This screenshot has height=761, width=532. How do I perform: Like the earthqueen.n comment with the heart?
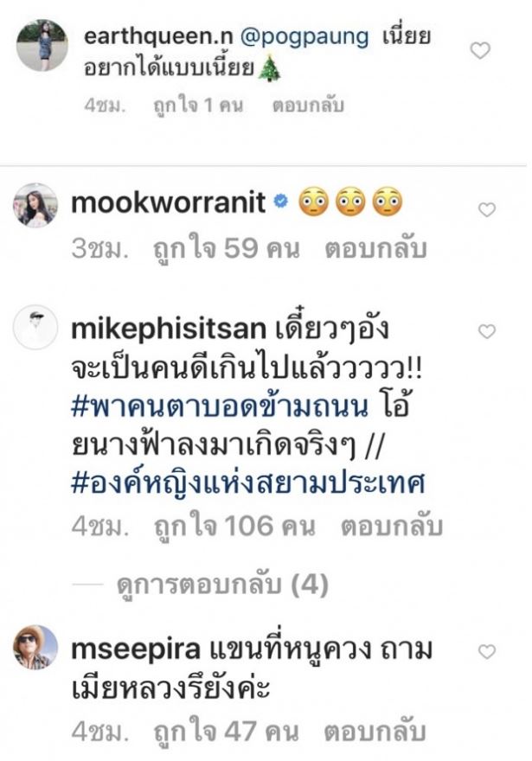[x=480, y=50]
